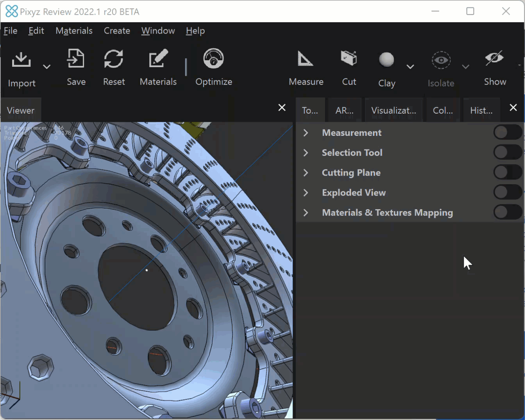Viewport: 525px width, 420px height.
Task: Open the Import dropdown arrow
Action: tap(46, 67)
